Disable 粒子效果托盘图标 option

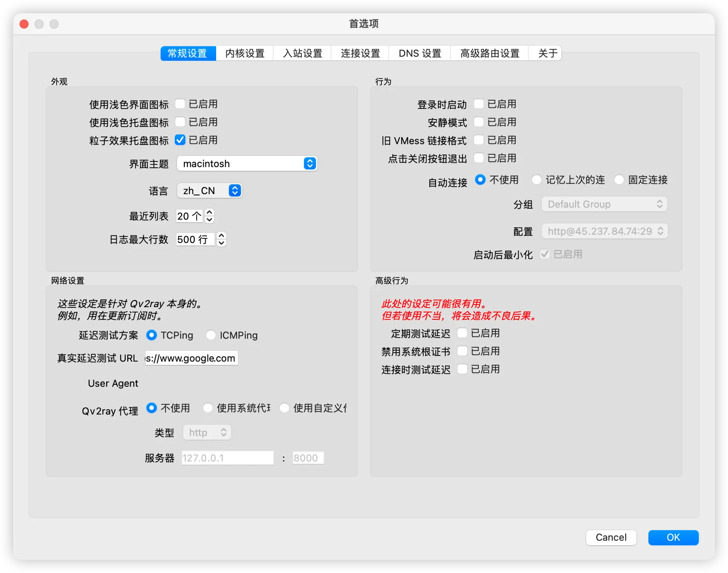[x=180, y=140]
